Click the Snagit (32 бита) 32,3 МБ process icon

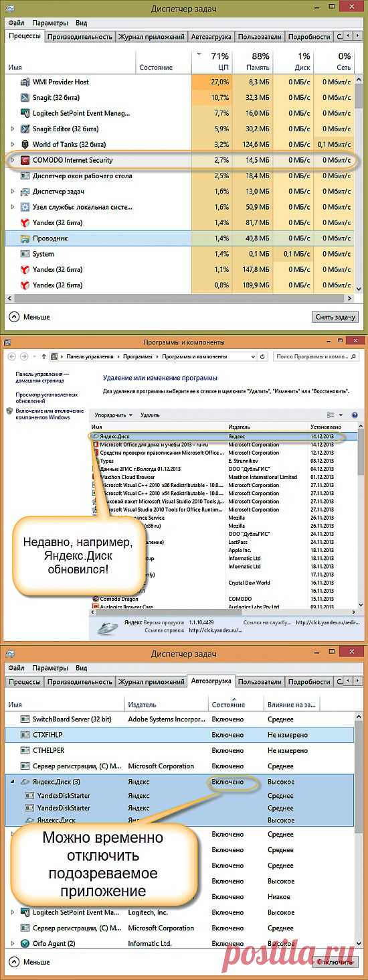(25, 97)
